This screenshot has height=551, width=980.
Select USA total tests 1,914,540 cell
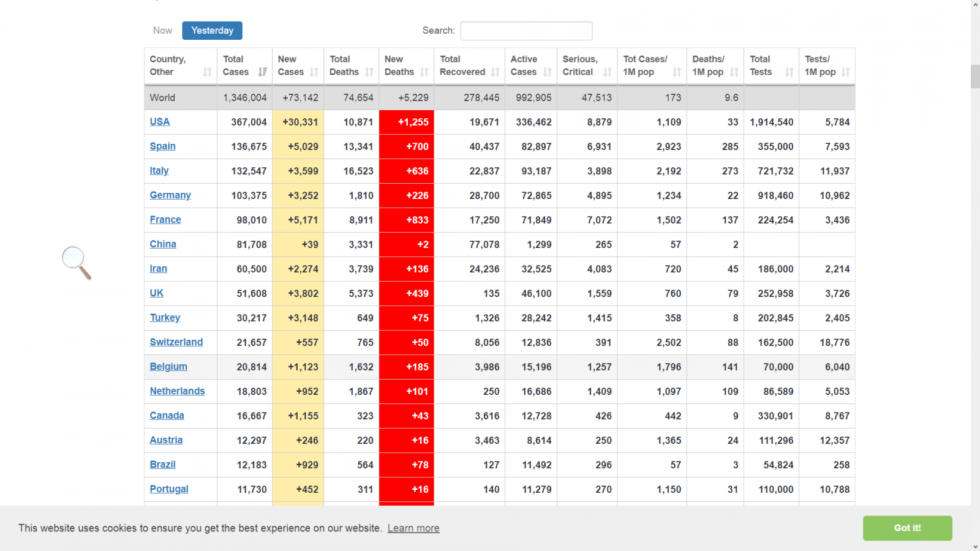click(x=772, y=122)
